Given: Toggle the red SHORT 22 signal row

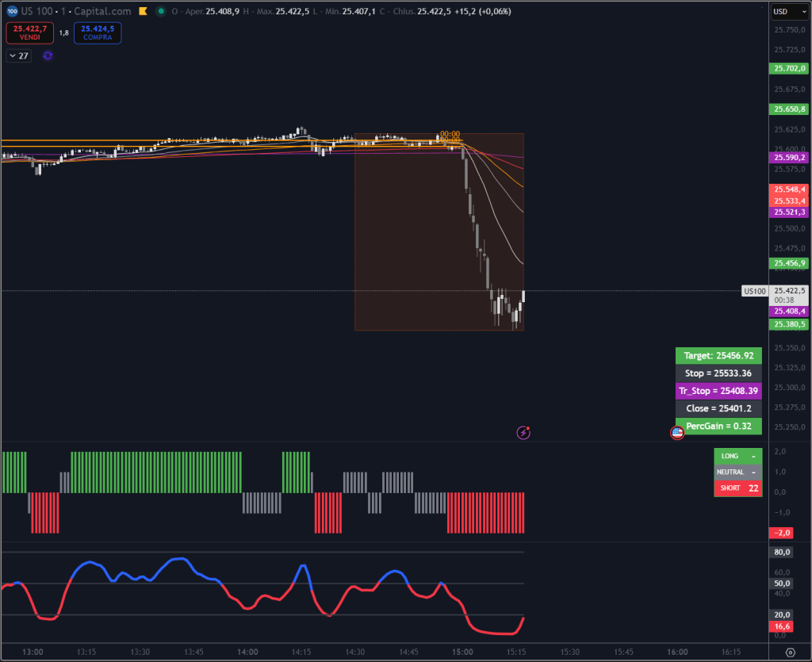Looking at the screenshot, I should (737, 488).
